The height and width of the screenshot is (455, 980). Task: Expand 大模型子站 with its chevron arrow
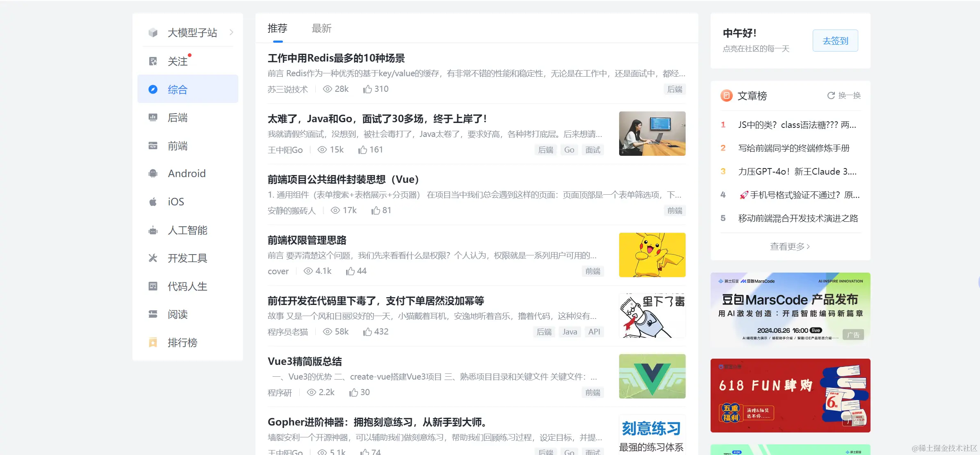(232, 32)
